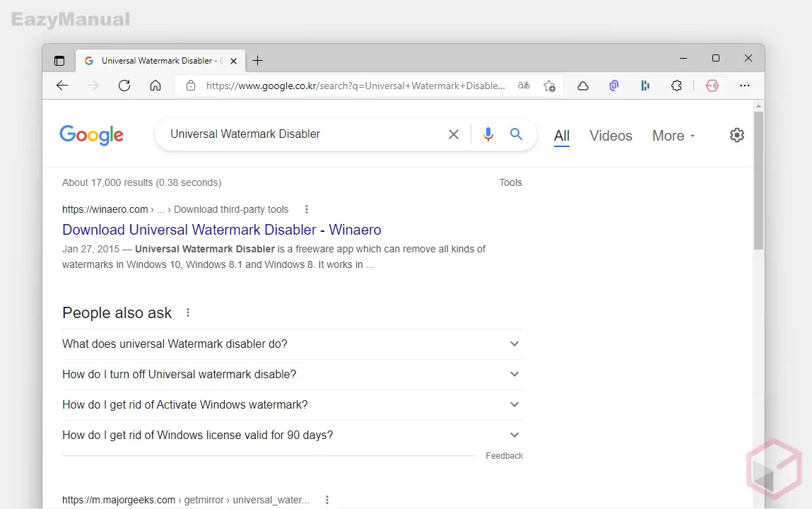
Task: Open the search Tools options
Action: pos(511,182)
